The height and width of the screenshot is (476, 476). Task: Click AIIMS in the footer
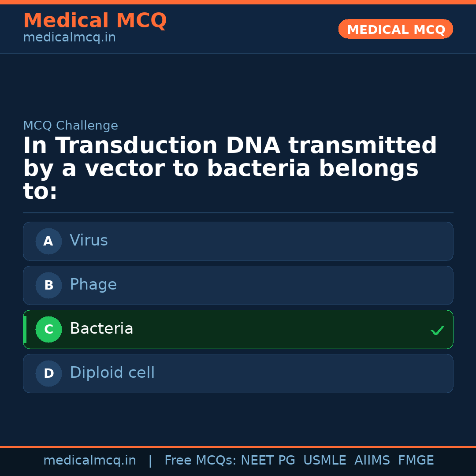click(x=372, y=461)
